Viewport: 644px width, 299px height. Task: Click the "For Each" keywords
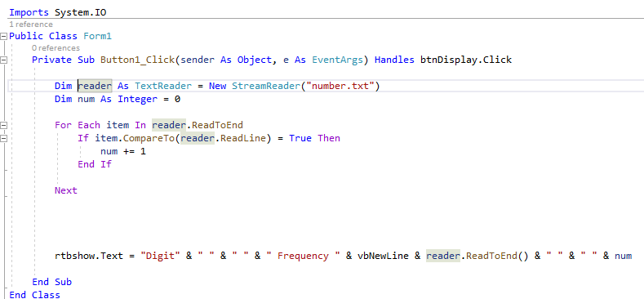(78, 125)
